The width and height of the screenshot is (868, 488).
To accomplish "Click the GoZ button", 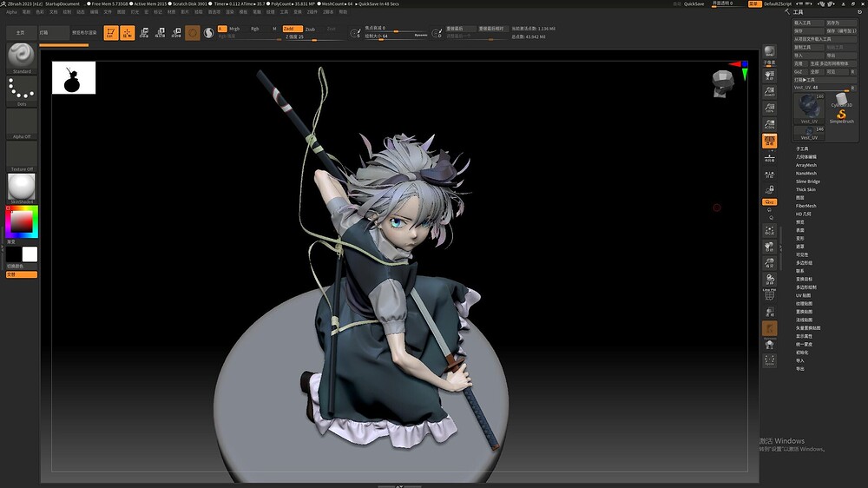I will click(799, 71).
